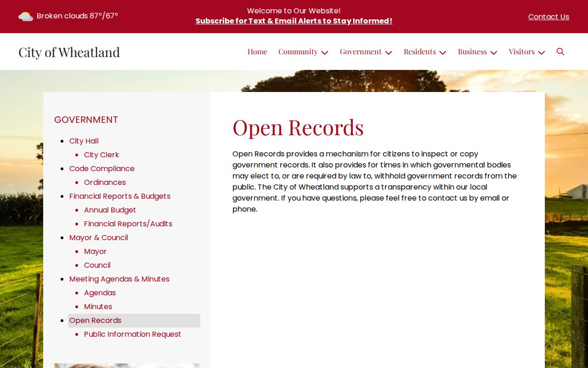Viewport: 588px width, 368px height.
Task: Open Financial Reports/Audits page
Action: 128,224
